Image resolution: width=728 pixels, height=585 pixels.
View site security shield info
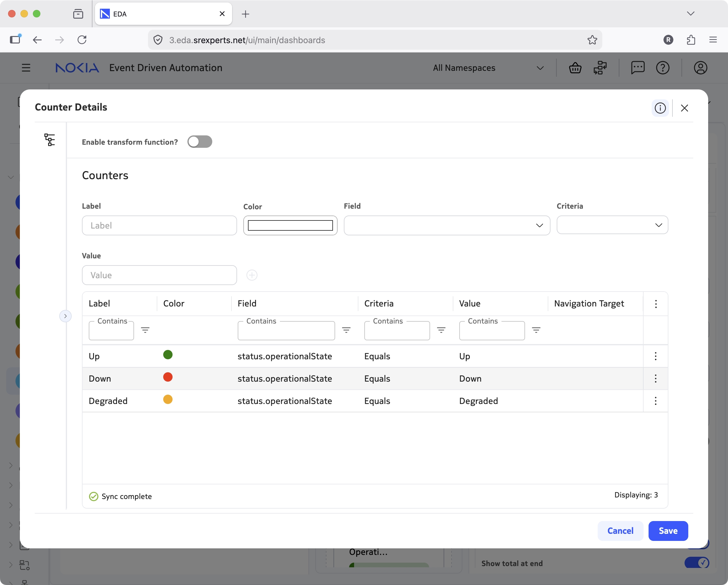pos(158,40)
